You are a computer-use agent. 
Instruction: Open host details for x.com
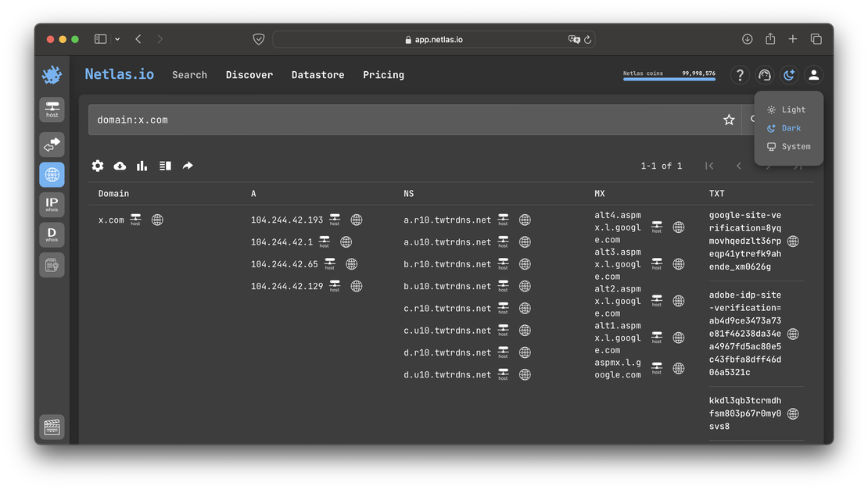[x=135, y=220]
